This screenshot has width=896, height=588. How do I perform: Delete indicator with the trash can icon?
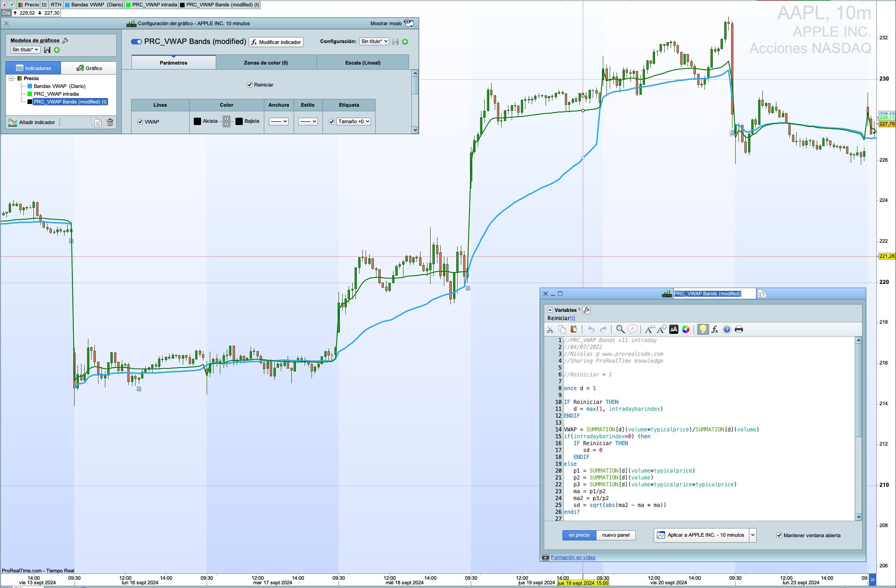click(x=110, y=122)
